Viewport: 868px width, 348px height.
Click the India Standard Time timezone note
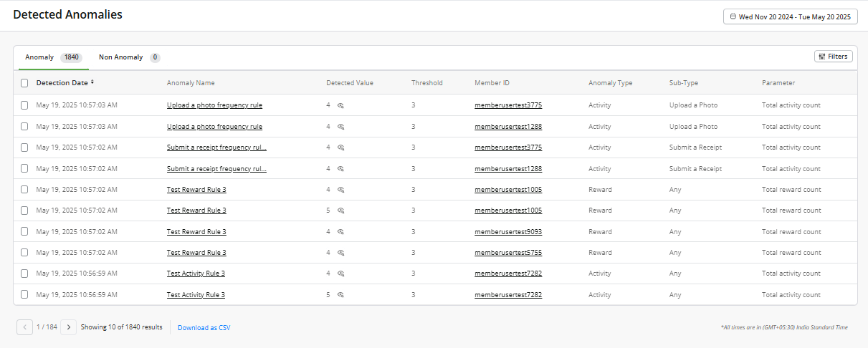[784, 327]
